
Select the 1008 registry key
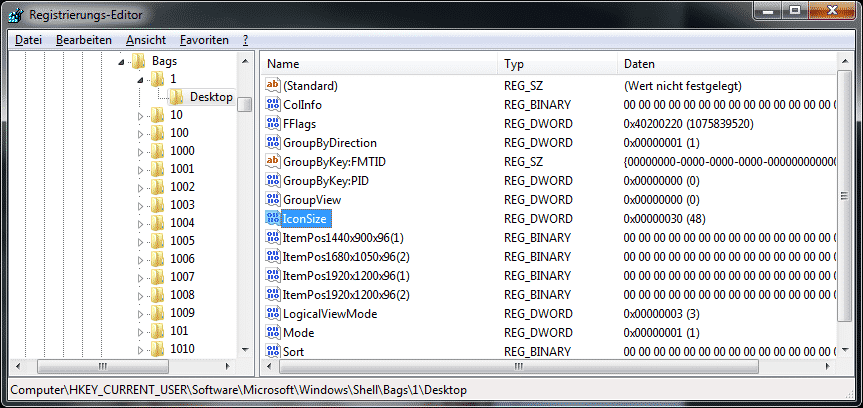coord(182,295)
